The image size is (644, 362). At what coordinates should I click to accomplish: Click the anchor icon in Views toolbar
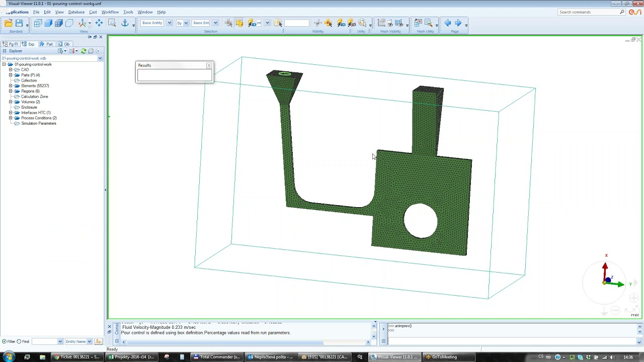(x=125, y=23)
